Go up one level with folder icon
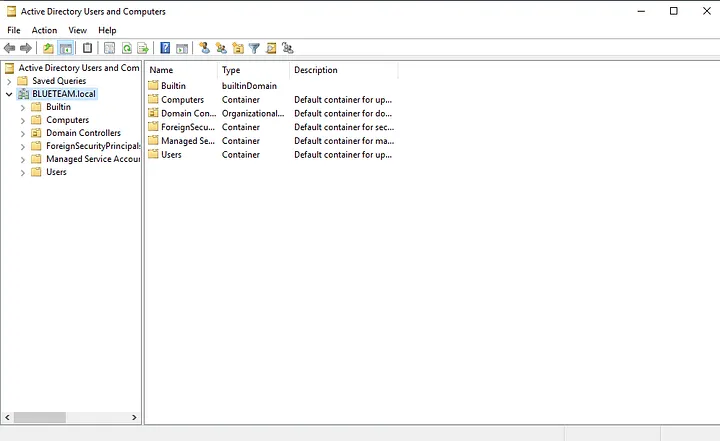 48,48
